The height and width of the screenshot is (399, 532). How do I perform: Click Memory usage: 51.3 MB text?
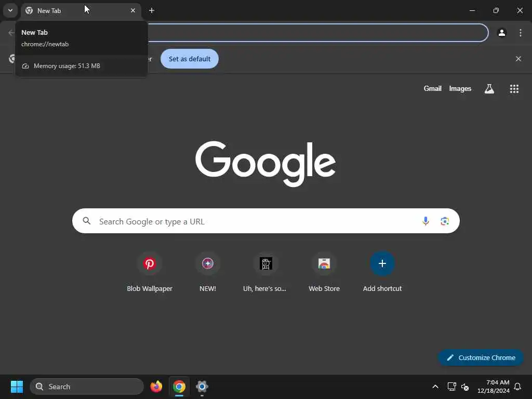click(67, 66)
